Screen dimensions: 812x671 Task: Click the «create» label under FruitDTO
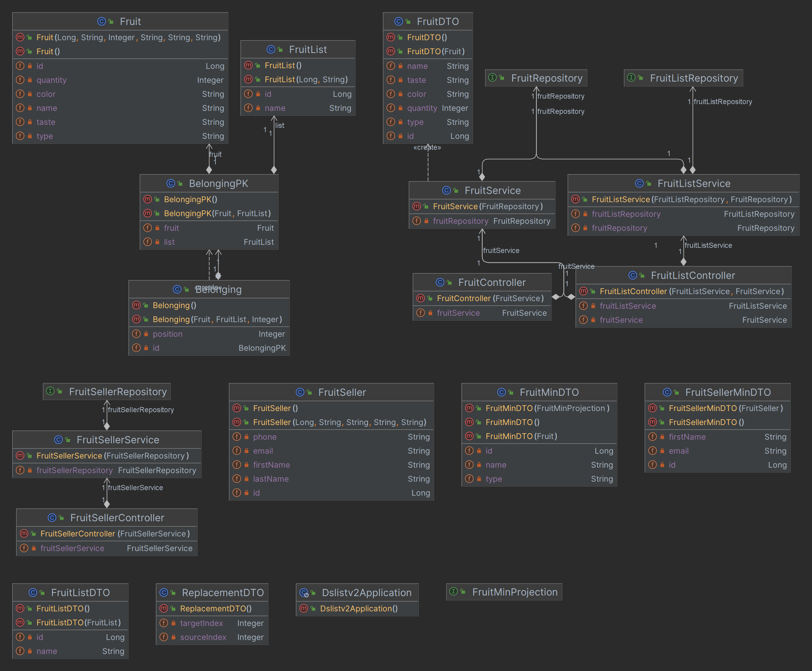[427, 147]
